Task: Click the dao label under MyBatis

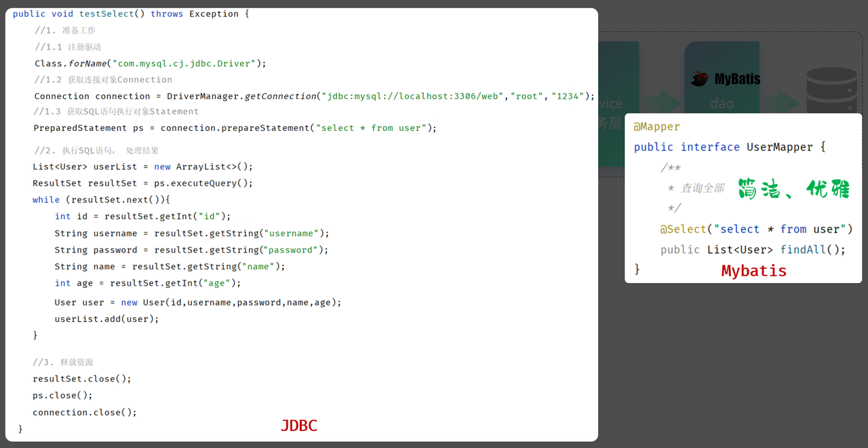Action: (722, 104)
